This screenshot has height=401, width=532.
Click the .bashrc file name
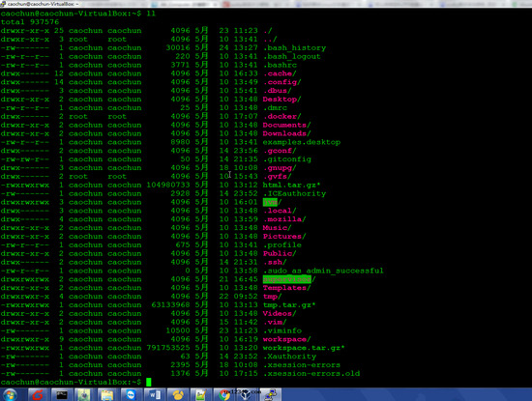click(280, 65)
